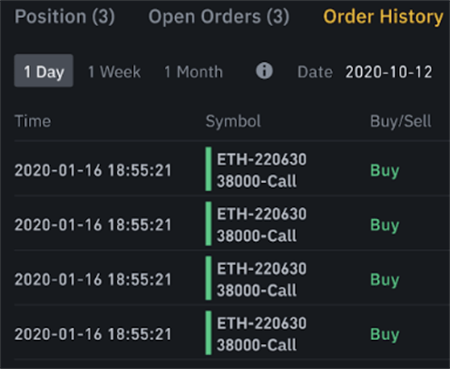Choose the 1 Month range filter
This screenshot has width=450, height=369.
tap(194, 72)
